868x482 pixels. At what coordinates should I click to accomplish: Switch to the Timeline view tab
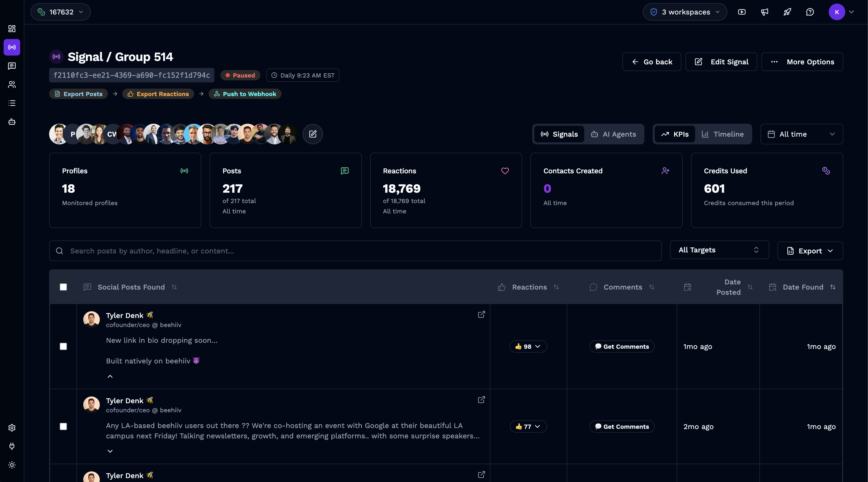pyautogui.click(x=723, y=134)
